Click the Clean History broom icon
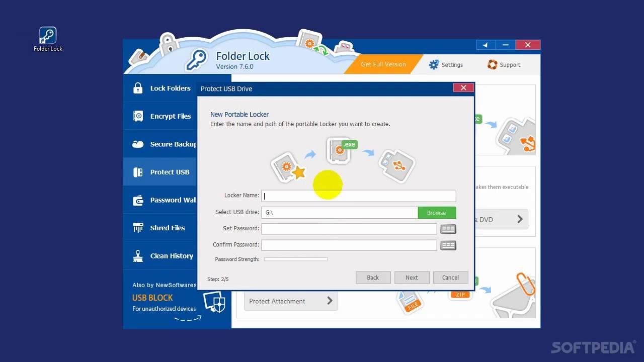Viewport: 644px width, 362px height. tap(138, 256)
